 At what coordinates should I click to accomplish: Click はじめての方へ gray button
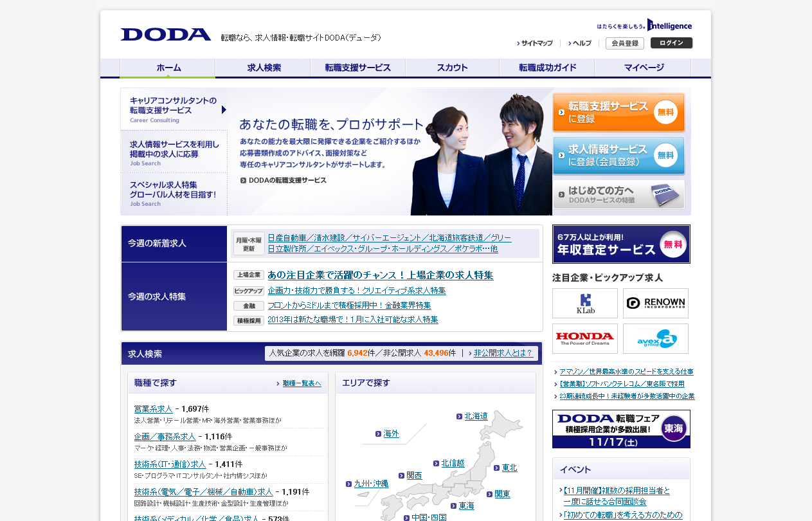618,194
